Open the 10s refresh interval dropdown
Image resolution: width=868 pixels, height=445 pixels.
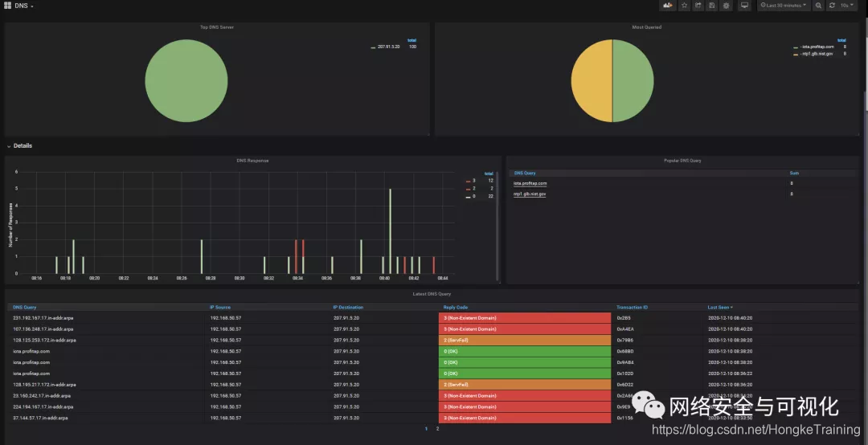(x=847, y=6)
